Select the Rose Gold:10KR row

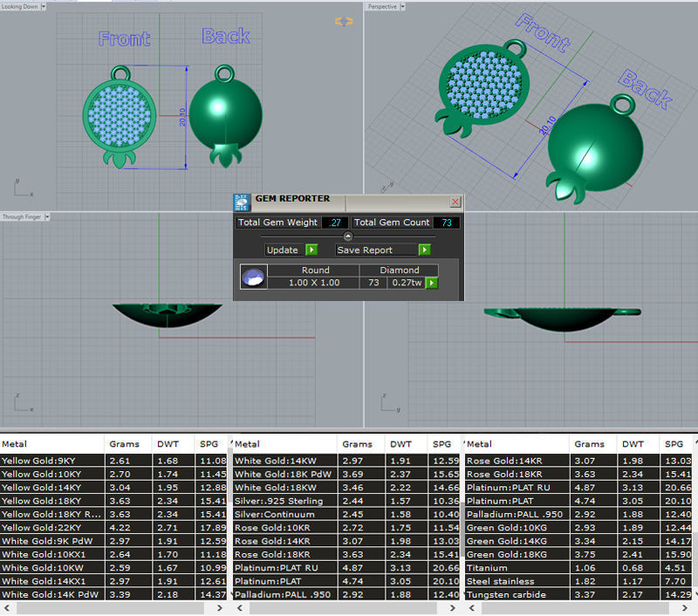346,527
